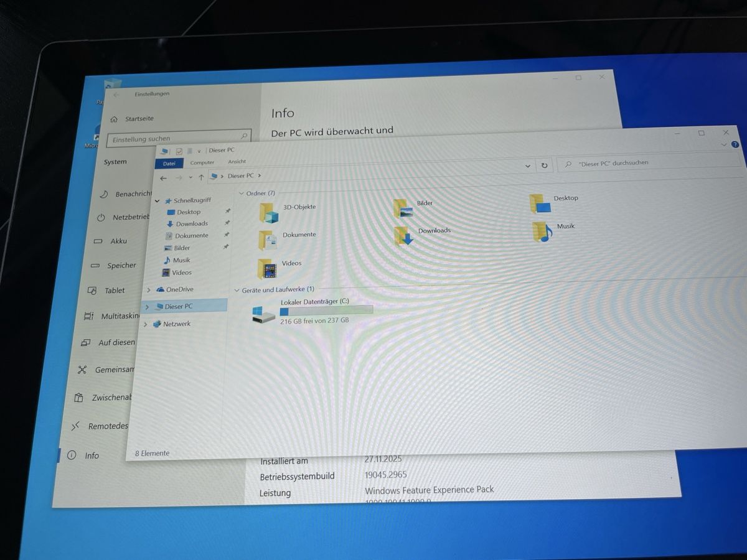Select Desktop under Schnellzugriff

pos(184,212)
